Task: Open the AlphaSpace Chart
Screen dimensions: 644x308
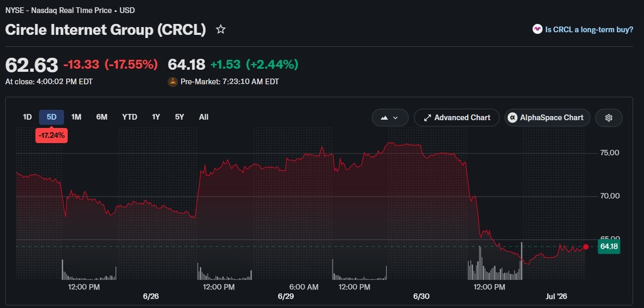Action: pos(547,118)
